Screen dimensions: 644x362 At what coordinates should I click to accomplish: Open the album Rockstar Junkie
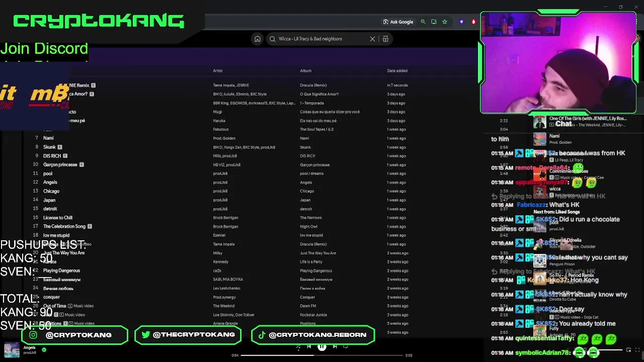click(313, 315)
